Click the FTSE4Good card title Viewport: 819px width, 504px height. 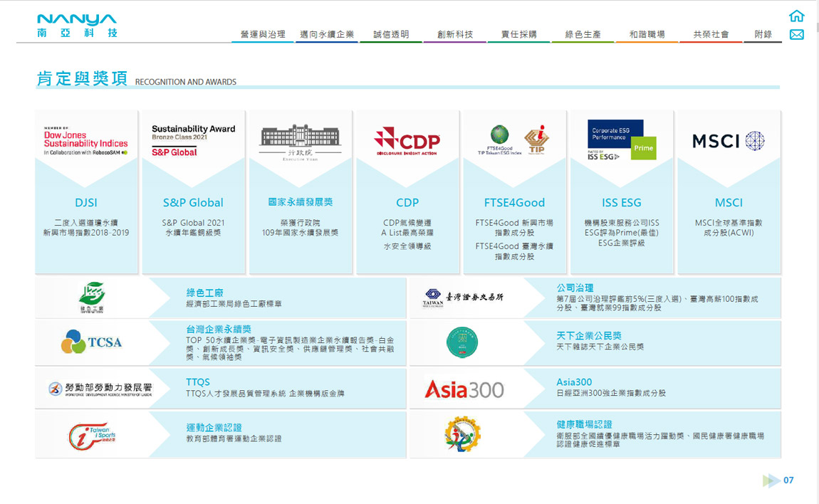coord(514,203)
